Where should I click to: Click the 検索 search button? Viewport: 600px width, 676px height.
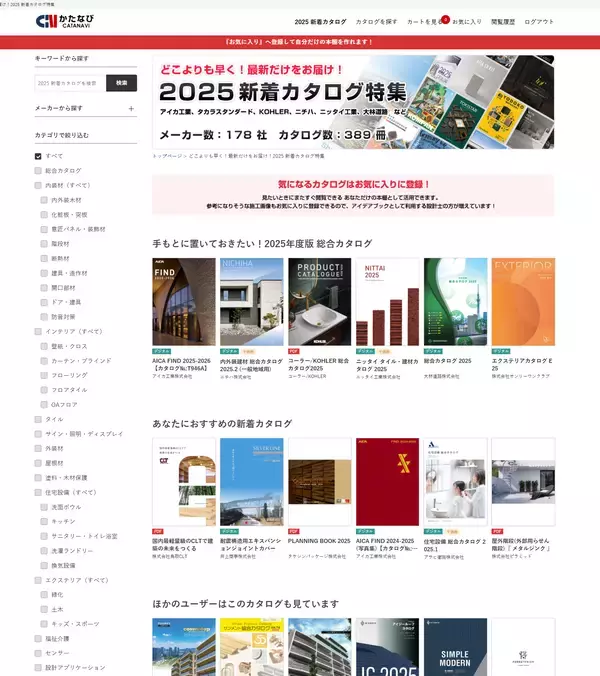122,83
